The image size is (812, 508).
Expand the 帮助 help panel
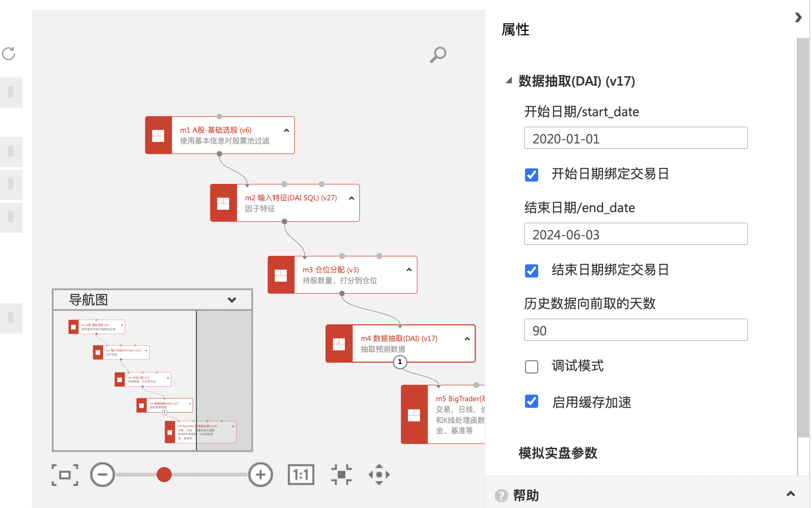[x=790, y=494]
